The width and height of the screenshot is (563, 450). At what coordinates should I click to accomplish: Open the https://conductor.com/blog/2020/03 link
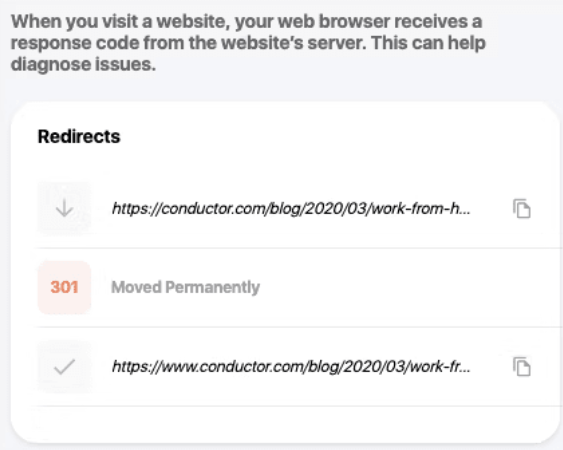pyautogui.click(x=291, y=208)
